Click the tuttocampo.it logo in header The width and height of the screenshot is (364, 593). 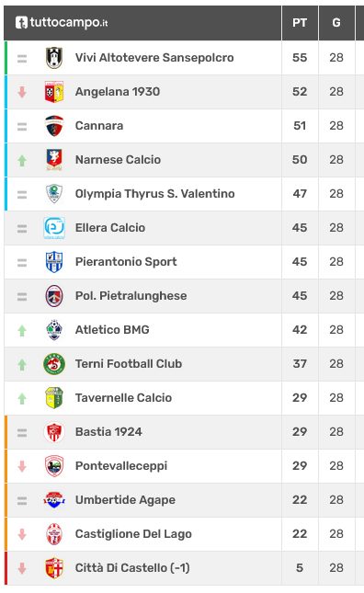(x=62, y=23)
